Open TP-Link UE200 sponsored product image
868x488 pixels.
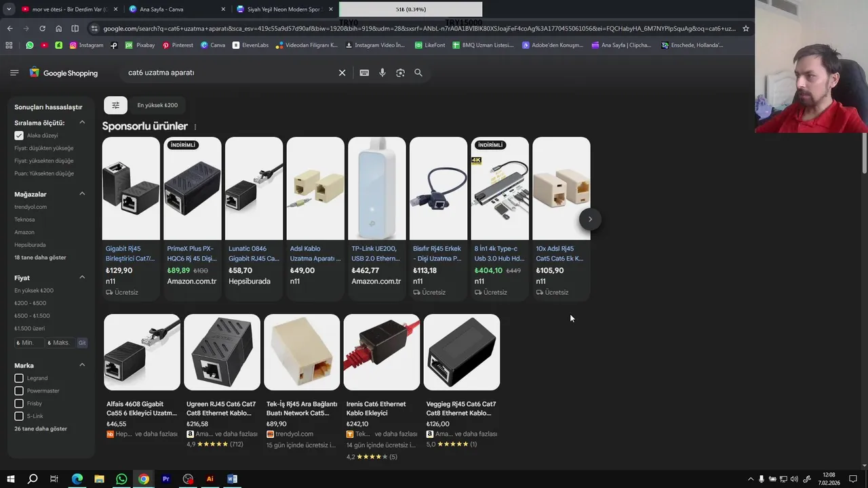[377, 188]
